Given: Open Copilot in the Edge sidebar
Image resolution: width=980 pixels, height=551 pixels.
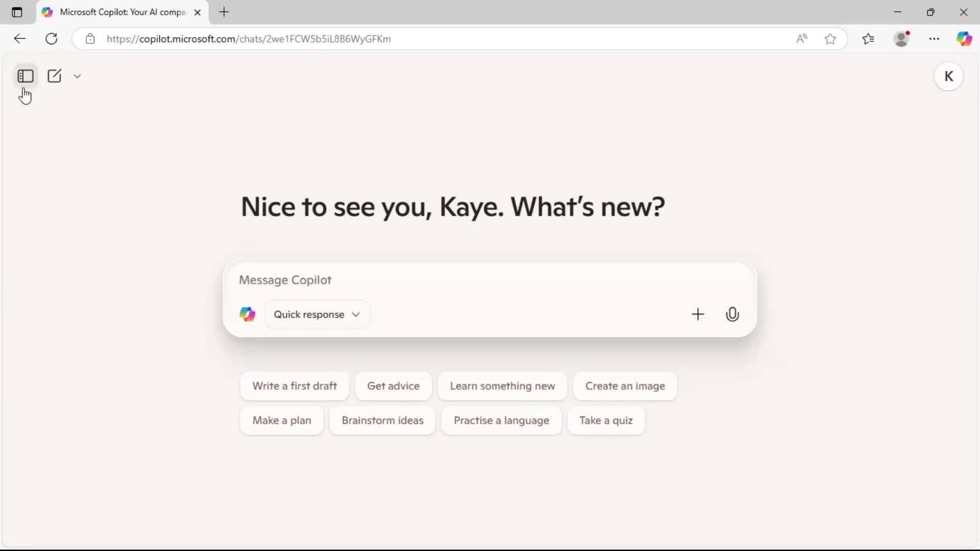Looking at the screenshot, I should [965, 38].
